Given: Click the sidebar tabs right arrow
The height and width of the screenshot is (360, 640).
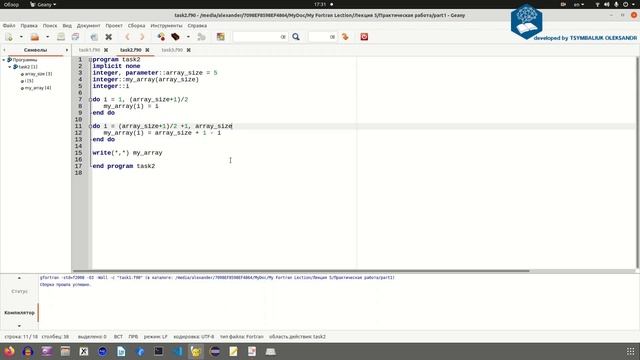Looking at the screenshot, I should (x=67, y=50).
